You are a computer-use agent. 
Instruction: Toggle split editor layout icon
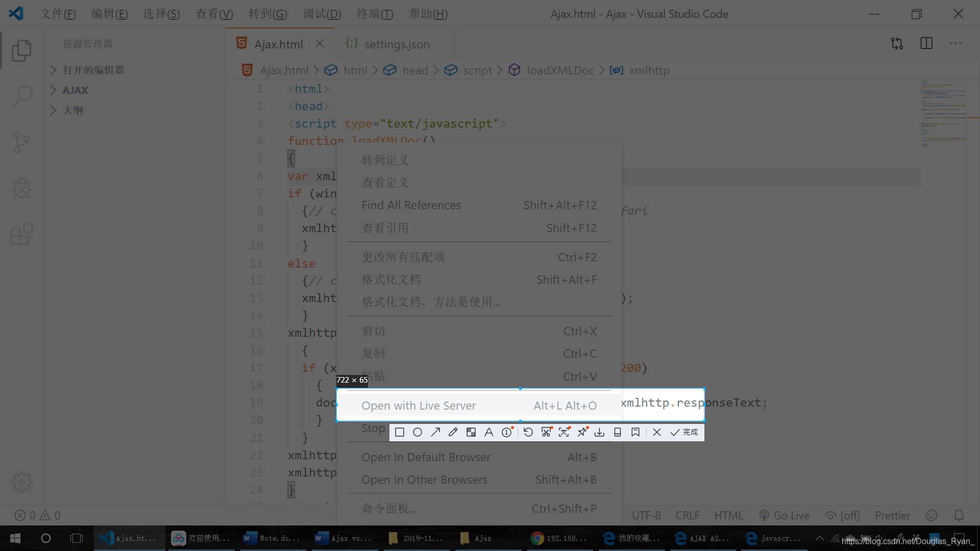[x=926, y=43]
